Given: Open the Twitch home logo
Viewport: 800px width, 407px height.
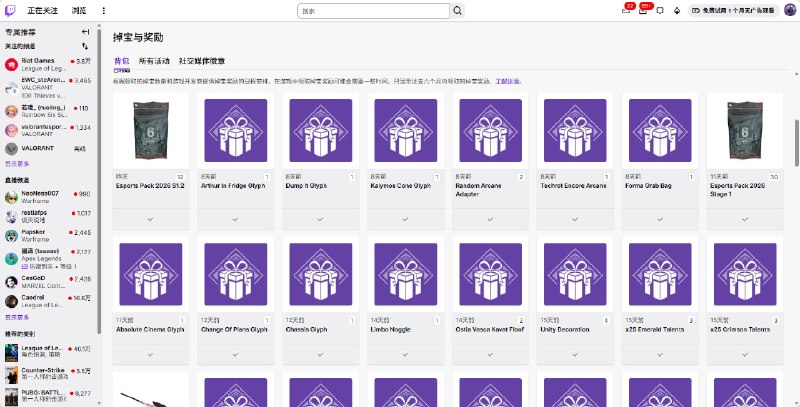Looking at the screenshot, I should tap(10, 11).
